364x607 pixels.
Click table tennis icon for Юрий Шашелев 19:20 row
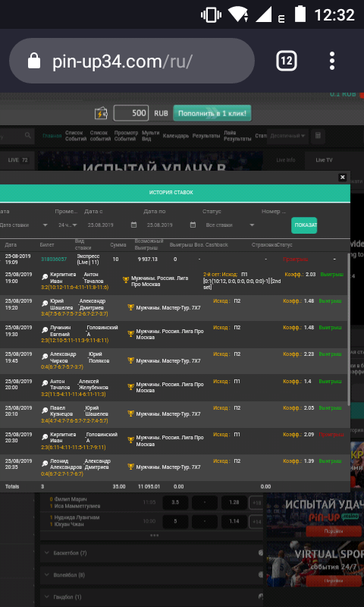[45, 303]
